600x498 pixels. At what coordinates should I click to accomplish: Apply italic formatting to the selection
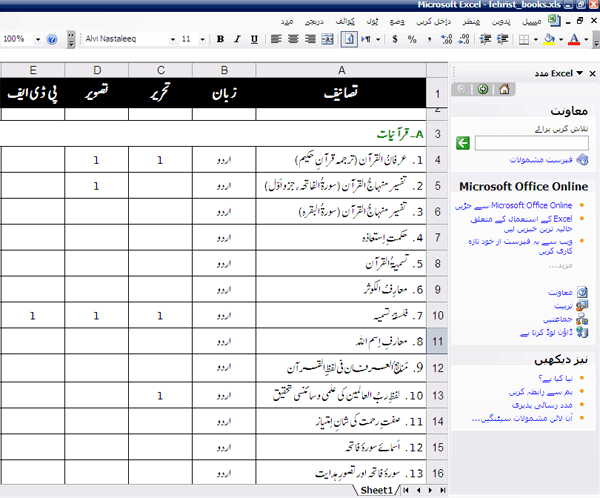click(238, 39)
